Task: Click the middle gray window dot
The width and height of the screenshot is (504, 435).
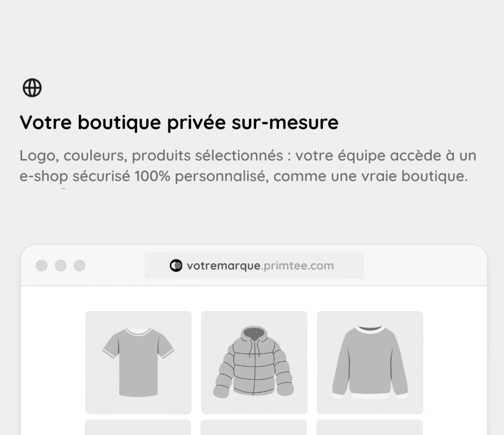Action: [x=61, y=266]
